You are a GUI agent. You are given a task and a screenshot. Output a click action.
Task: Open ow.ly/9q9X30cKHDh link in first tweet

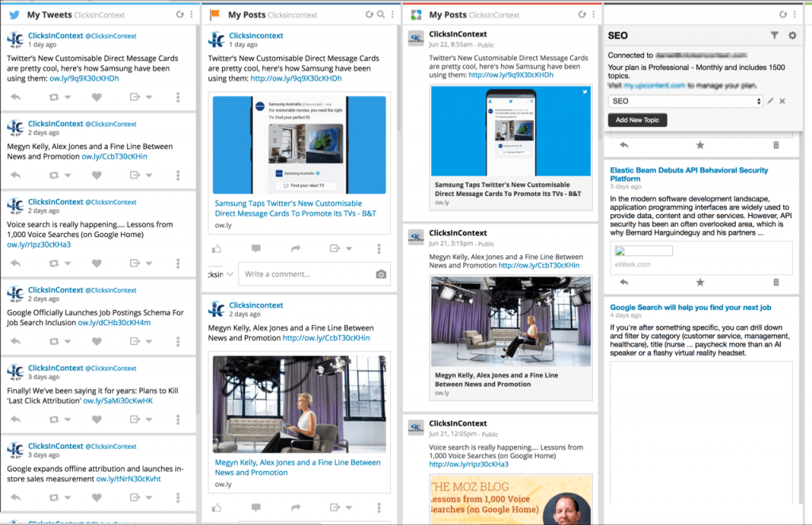pos(84,79)
